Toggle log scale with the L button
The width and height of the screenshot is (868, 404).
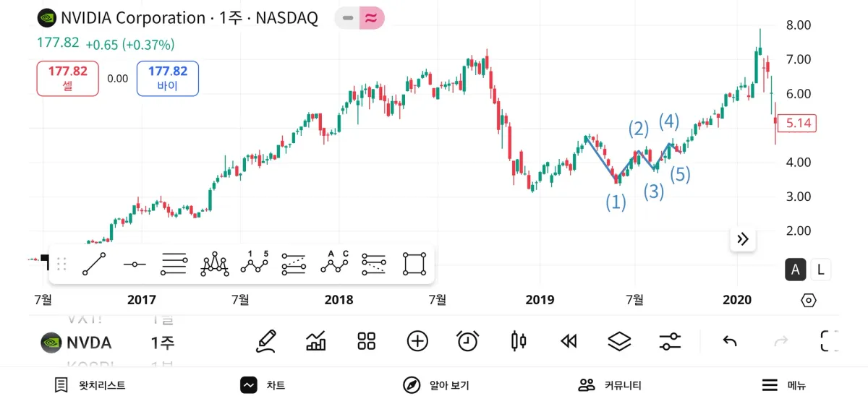(x=820, y=270)
